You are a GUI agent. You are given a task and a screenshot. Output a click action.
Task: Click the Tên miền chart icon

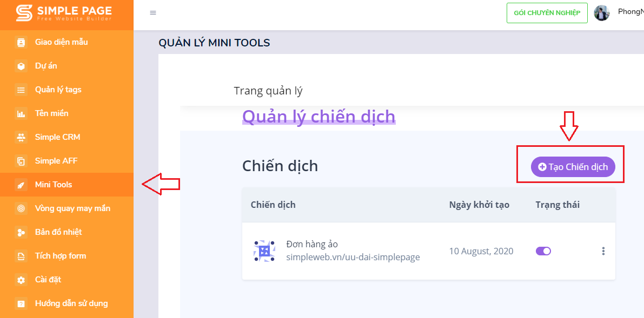21,114
